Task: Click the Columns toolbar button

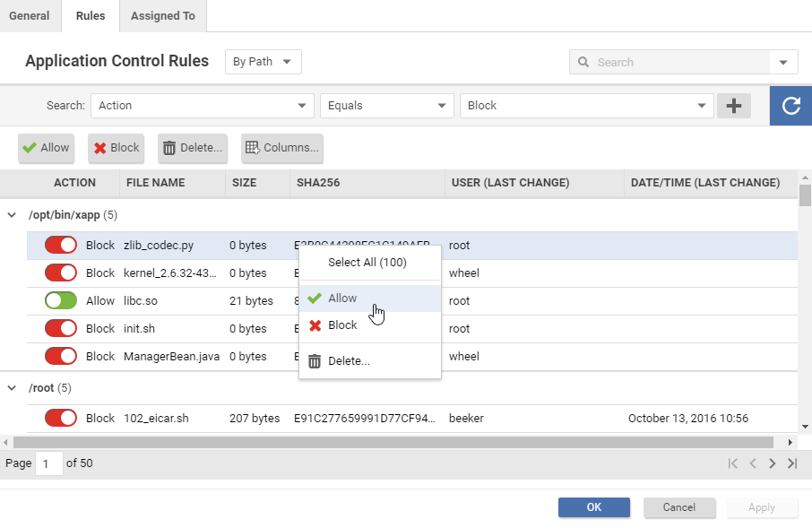Action: 281,148
